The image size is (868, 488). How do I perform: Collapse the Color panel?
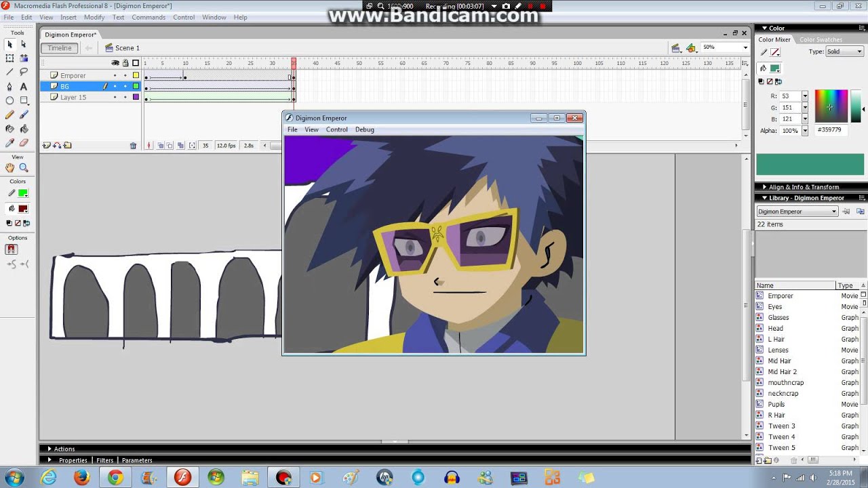pyautogui.click(x=764, y=28)
